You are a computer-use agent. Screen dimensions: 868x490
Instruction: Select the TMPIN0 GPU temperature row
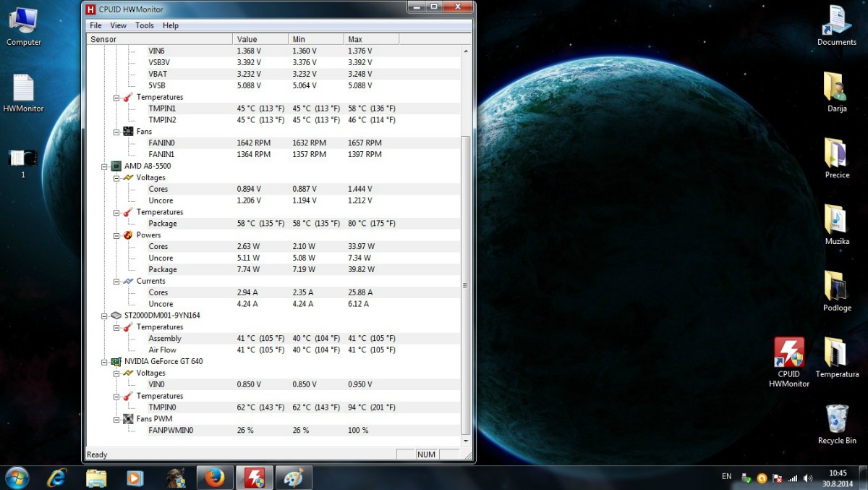tap(273, 407)
